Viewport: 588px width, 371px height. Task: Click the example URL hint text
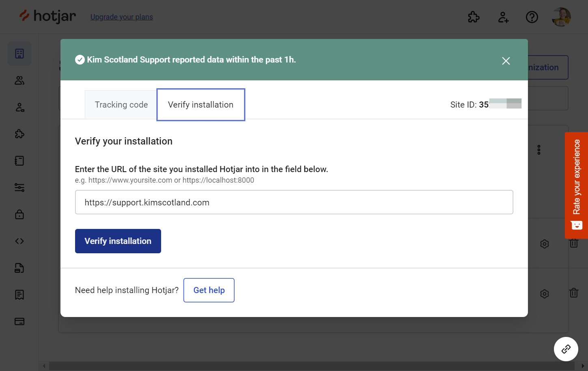164,180
